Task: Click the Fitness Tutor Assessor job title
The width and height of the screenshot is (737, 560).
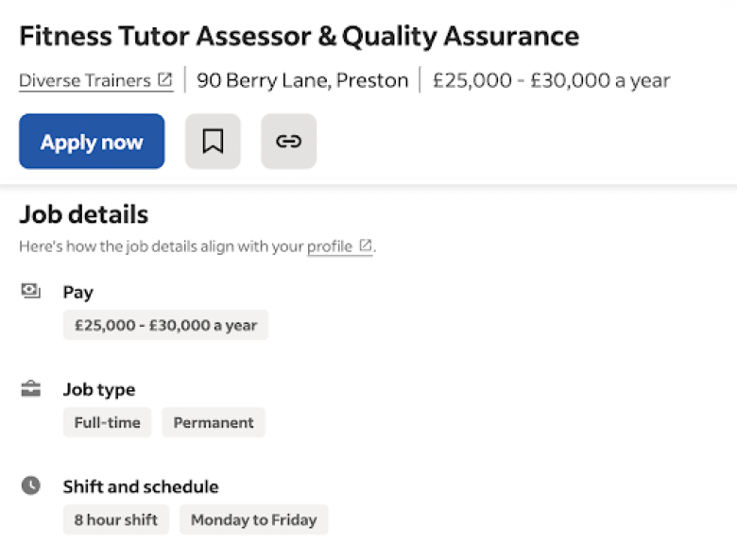Action: coord(299,37)
